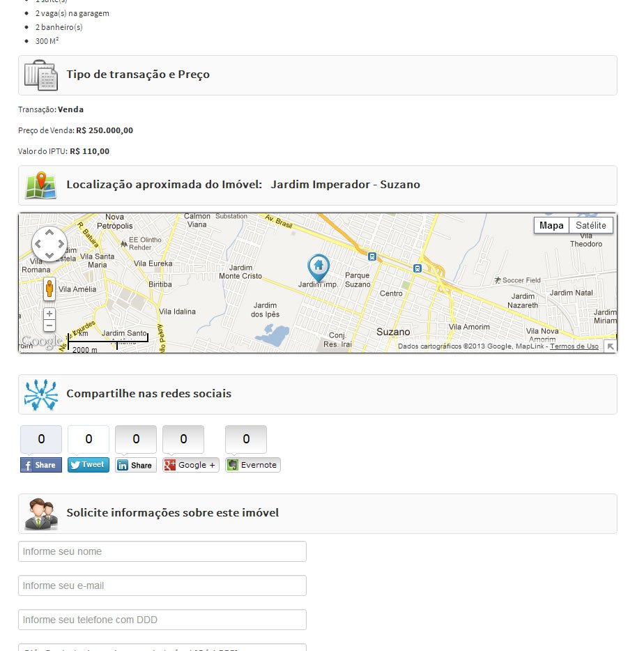The height and width of the screenshot is (651, 644).
Task: Share via Google + button
Action: click(190, 465)
